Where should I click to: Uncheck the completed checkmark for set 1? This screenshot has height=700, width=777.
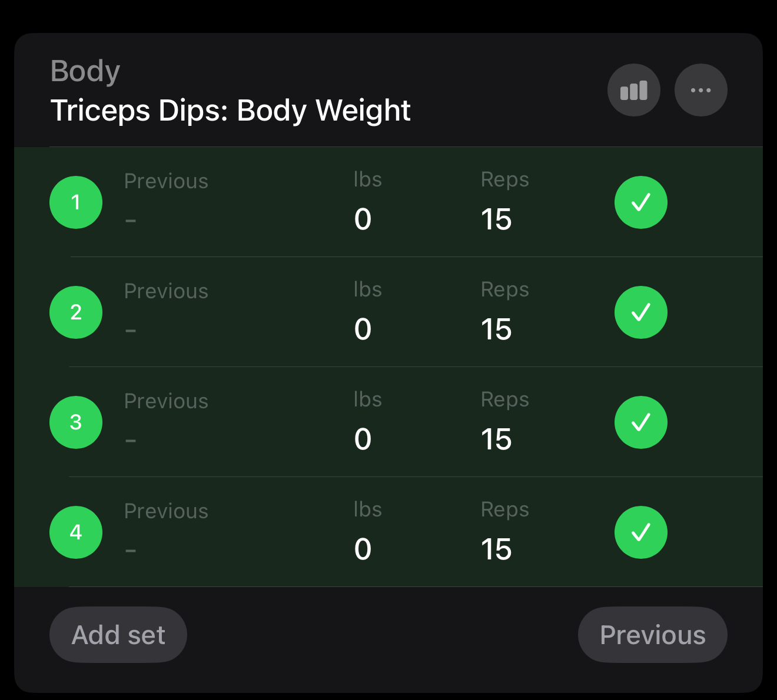coord(640,202)
